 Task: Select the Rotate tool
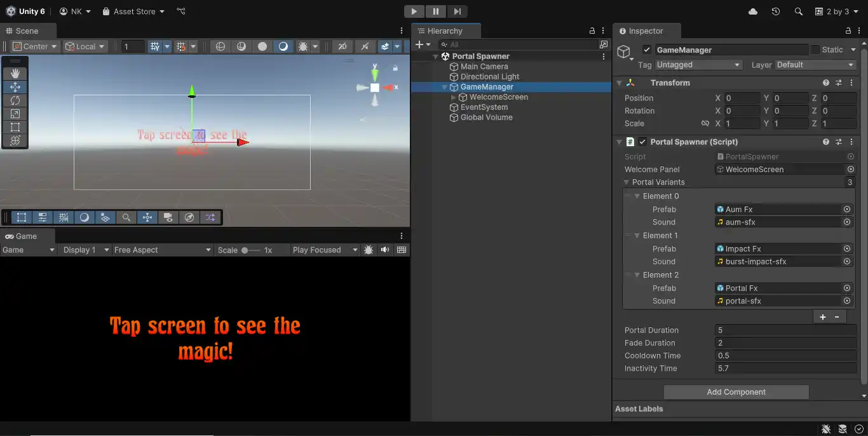(x=15, y=100)
